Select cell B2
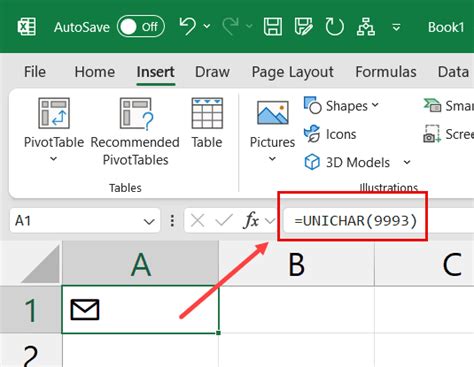Screen dimensions: 474x367 point(297,350)
